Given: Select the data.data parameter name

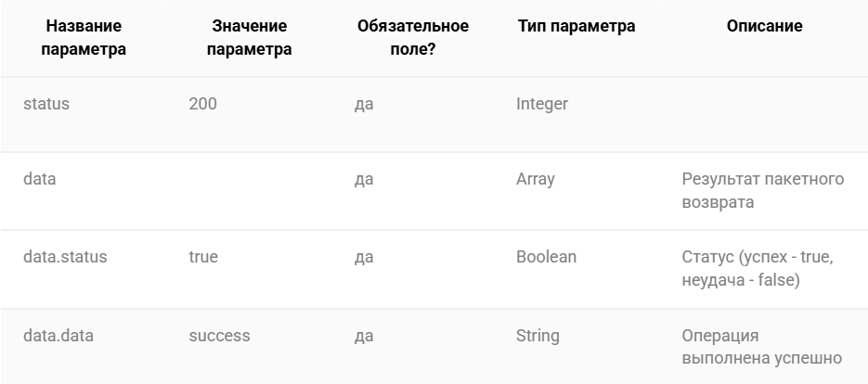Looking at the screenshot, I should 58,336.
